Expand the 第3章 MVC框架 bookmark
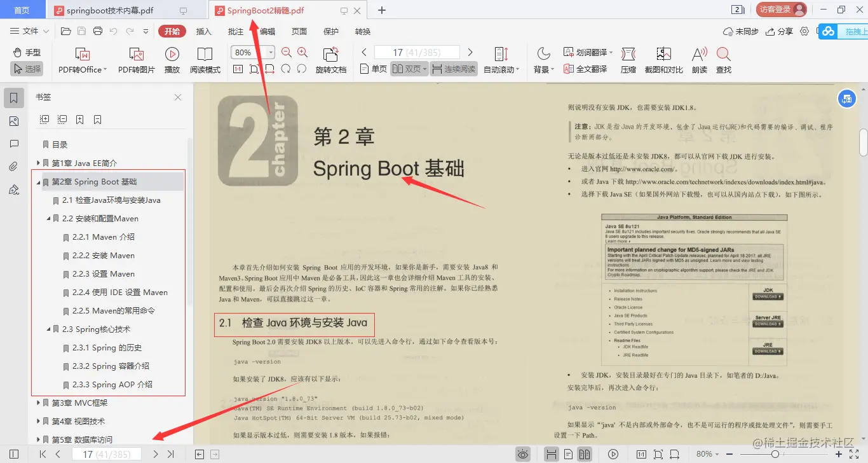The height and width of the screenshot is (463, 868). [x=37, y=402]
